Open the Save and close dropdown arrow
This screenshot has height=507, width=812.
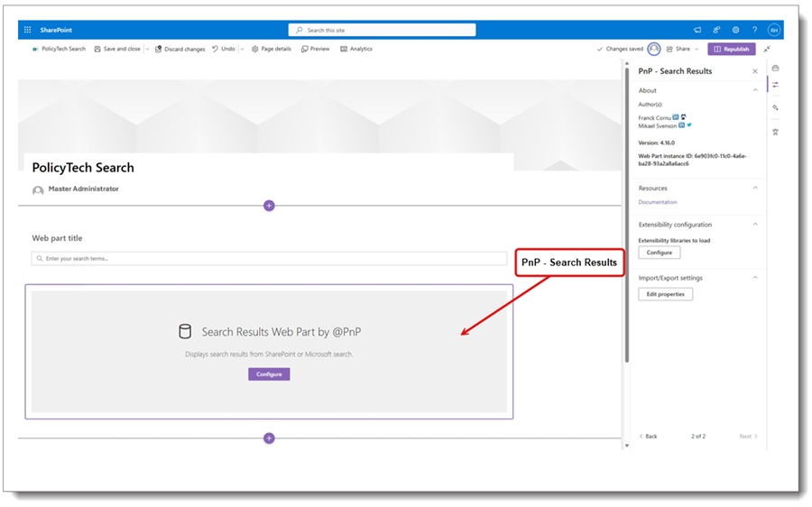pyautogui.click(x=147, y=50)
